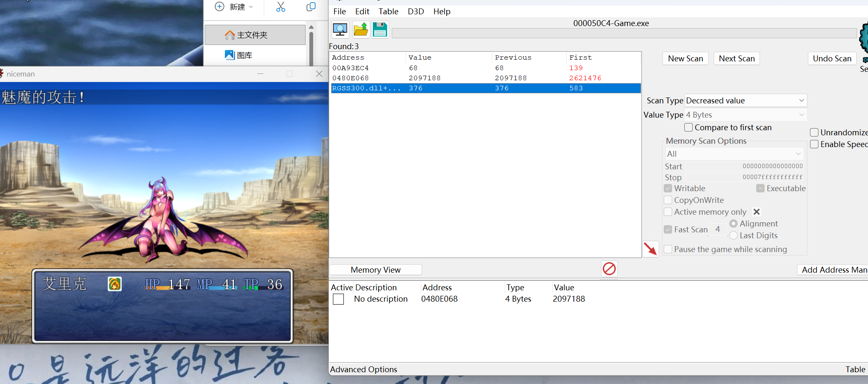Open the File menu
This screenshot has height=384, width=868.
click(340, 11)
